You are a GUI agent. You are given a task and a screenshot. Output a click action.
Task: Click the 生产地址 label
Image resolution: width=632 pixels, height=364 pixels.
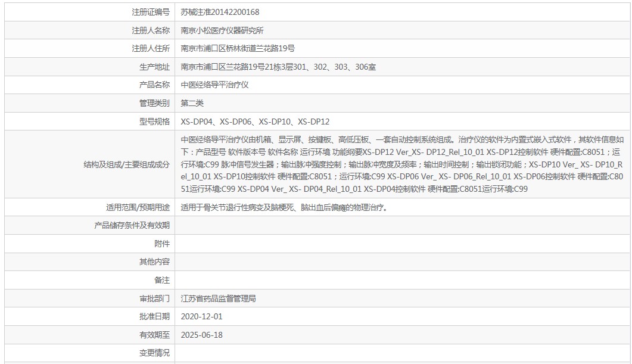[154, 67]
